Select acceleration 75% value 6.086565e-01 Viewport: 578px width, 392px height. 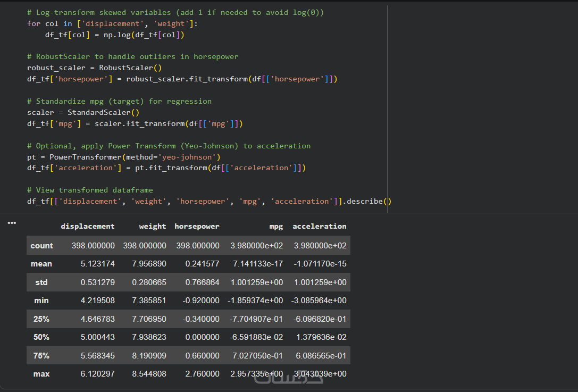pos(321,355)
